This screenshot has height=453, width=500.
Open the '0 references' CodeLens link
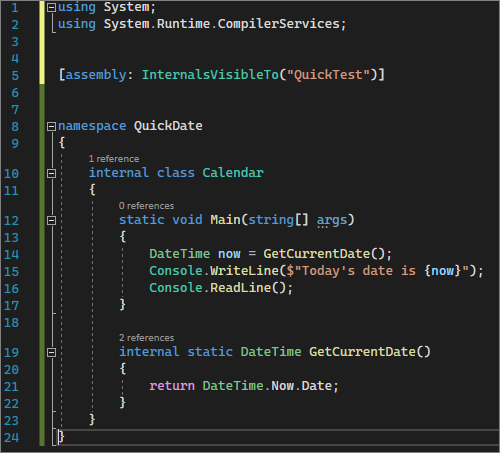click(146, 206)
